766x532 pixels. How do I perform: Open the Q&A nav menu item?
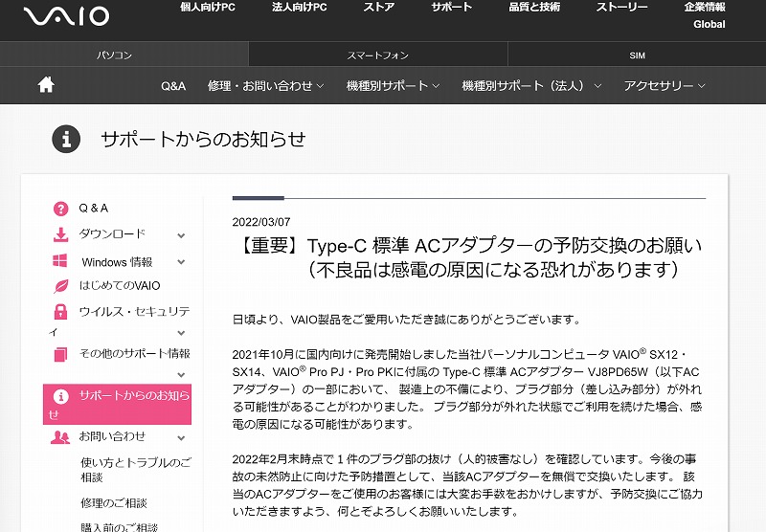pyautogui.click(x=173, y=86)
